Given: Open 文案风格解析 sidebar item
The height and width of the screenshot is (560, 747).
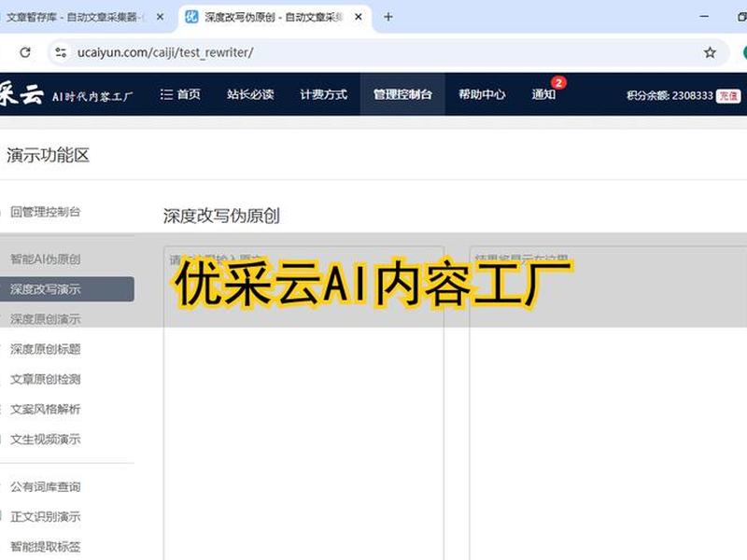Looking at the screenshot, I should [x=45, y=409].
